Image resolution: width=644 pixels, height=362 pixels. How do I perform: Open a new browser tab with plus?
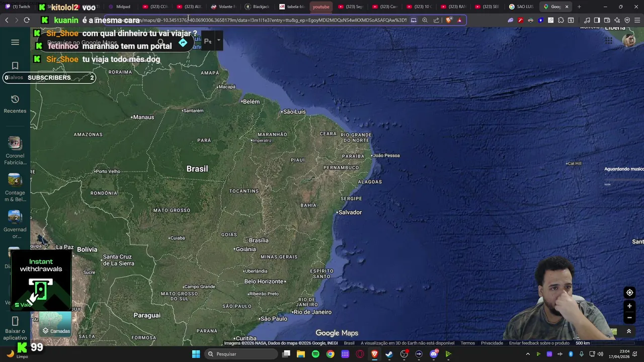point(579,7)
